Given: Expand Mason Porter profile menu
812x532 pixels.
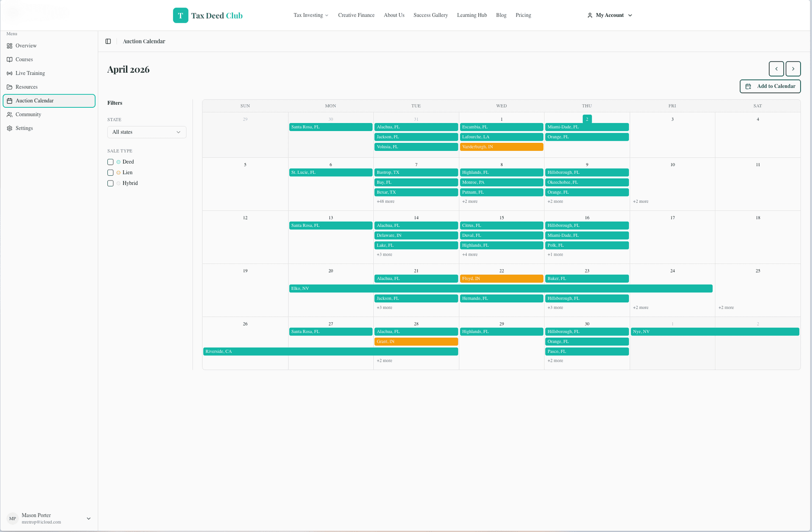Looking at the screenshot, I should tap(49, 518).
